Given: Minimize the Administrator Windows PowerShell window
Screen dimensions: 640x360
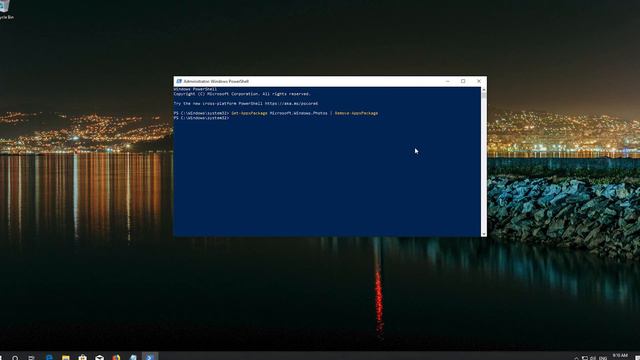Looking at the screenshot, I should coord(447,81).
